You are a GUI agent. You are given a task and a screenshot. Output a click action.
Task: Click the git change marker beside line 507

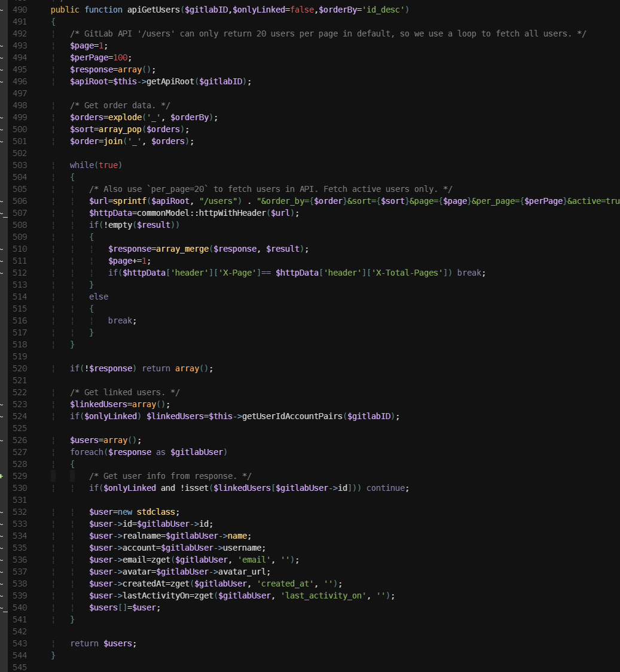pos(3,214)
